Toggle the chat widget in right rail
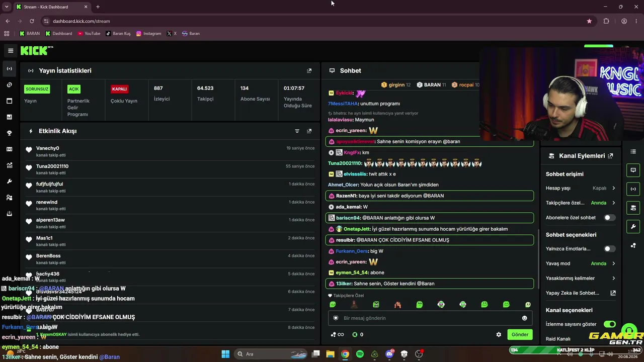This screenshot has height=362, width=644. coord(633,170)
